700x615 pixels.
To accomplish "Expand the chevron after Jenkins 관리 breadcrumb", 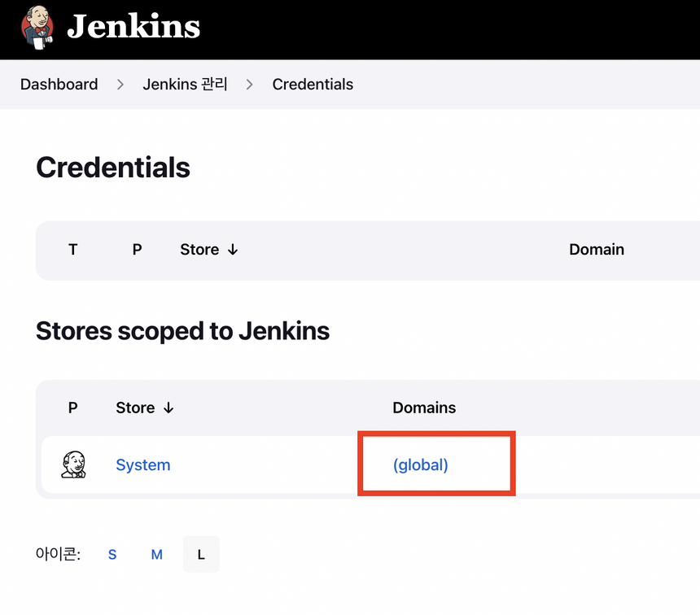I will tap(250, 85).
